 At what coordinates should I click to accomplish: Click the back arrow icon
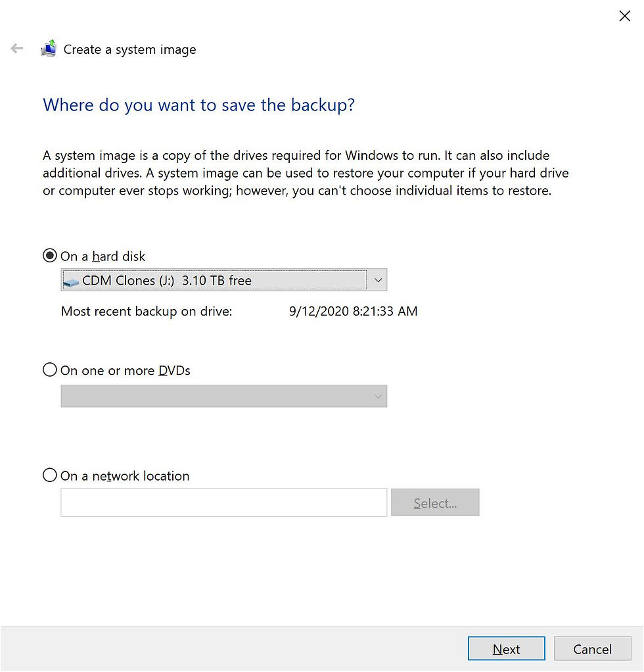(x=16, y=49)
